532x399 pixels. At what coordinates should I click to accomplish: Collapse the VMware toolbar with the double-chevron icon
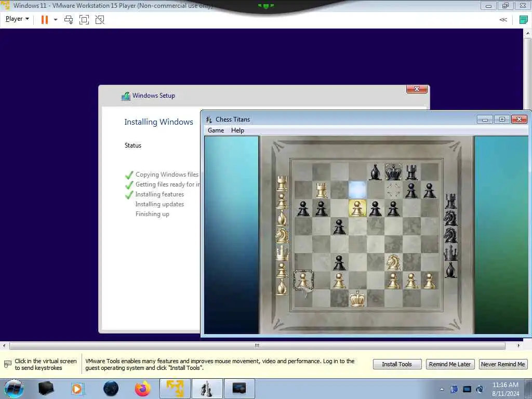coord(503,20)
